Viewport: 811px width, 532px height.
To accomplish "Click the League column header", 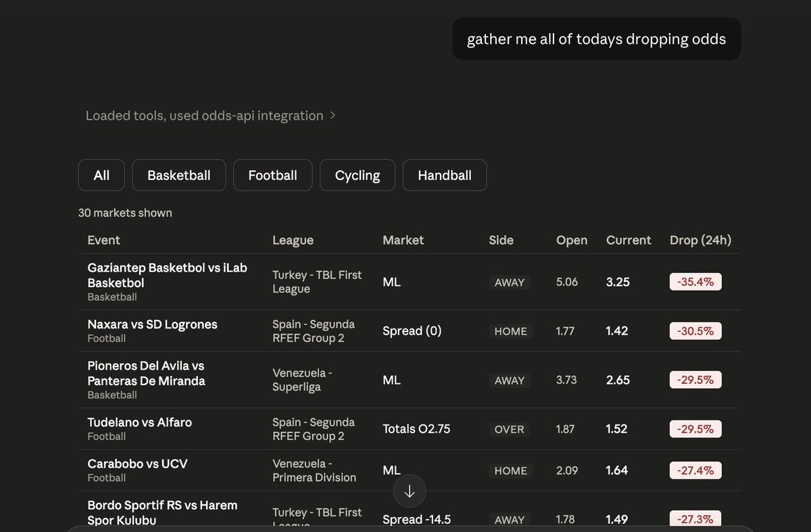I will click(x=293, y=240).
